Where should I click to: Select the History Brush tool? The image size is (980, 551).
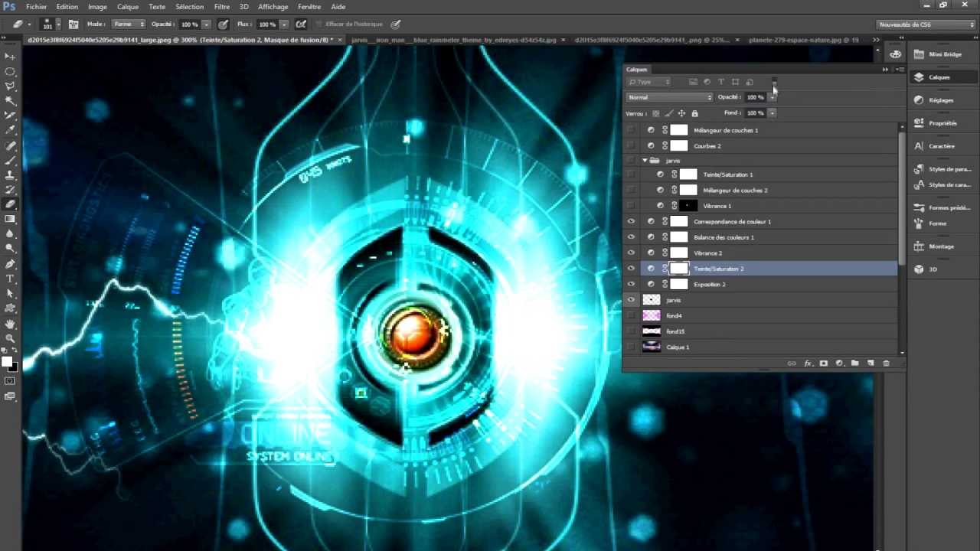pos(11,189)
